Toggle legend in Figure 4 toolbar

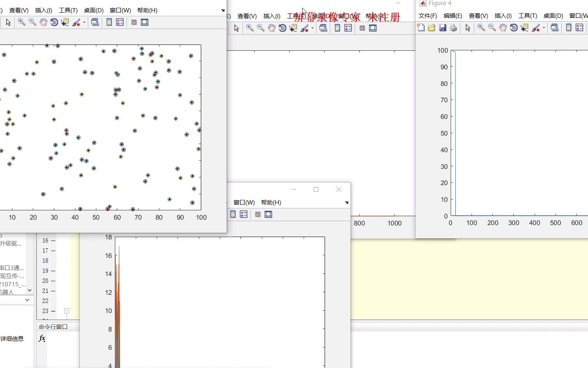[579, 28]
